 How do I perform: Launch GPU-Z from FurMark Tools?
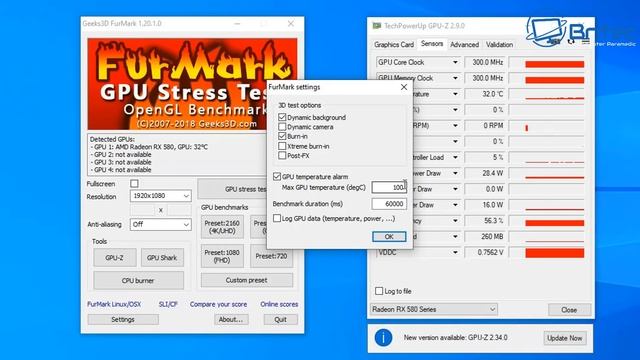[x=114, y=258]
